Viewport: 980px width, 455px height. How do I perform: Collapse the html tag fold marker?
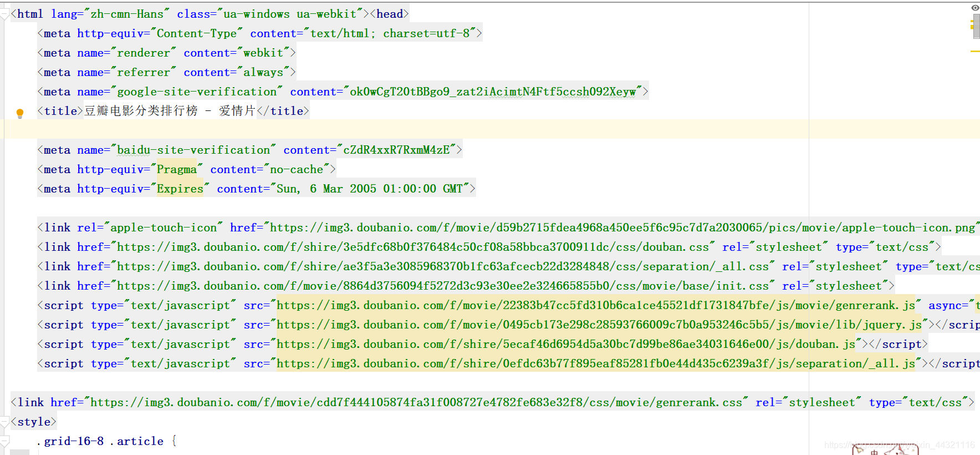pyautogui.click(x=5, y=14)
